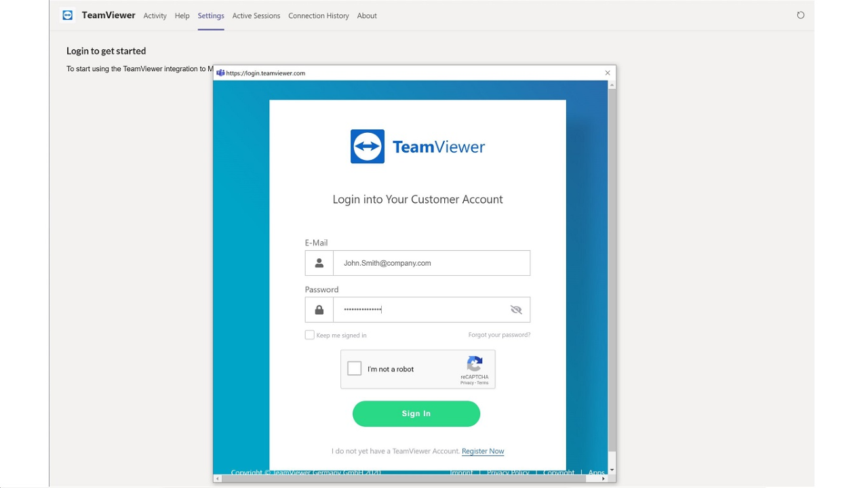Click the green Sign In button
Image resolution: width=868 pixels, height=488 pixels.
coord(416,413)
